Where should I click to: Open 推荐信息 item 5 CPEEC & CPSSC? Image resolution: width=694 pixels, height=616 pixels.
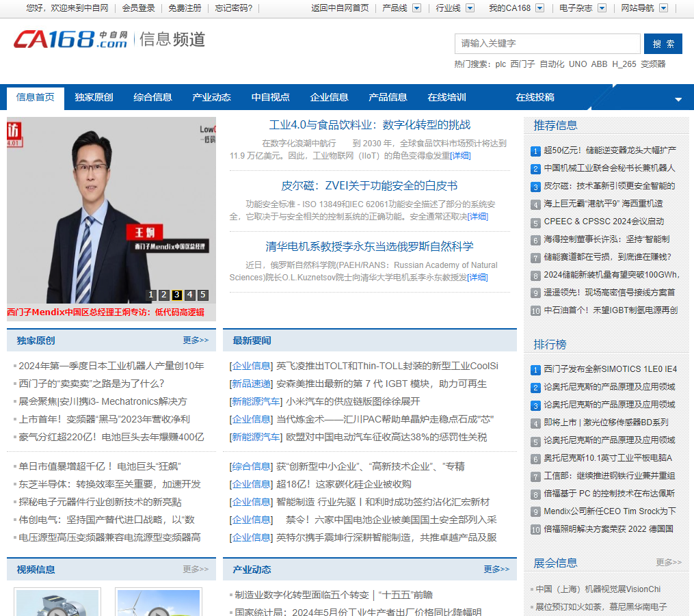[604, 222]
